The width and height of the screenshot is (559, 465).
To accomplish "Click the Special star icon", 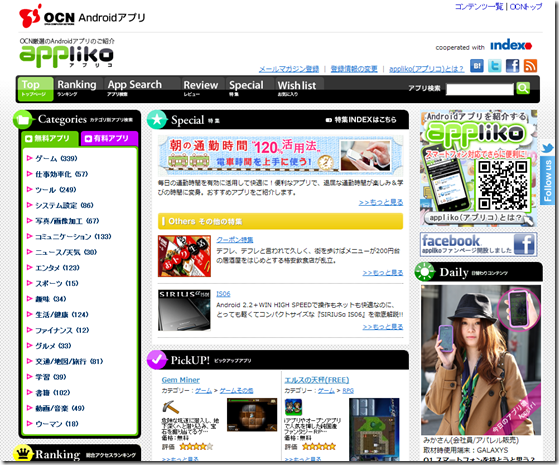I will click(157, 120).
